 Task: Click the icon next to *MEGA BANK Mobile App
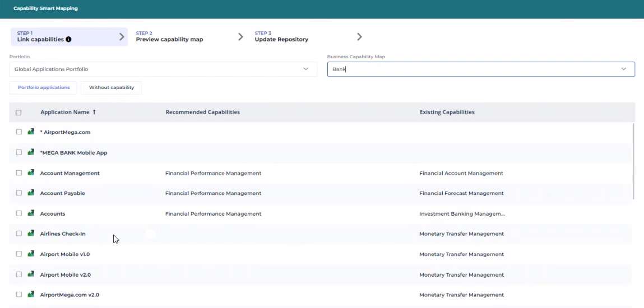point(31,152)
